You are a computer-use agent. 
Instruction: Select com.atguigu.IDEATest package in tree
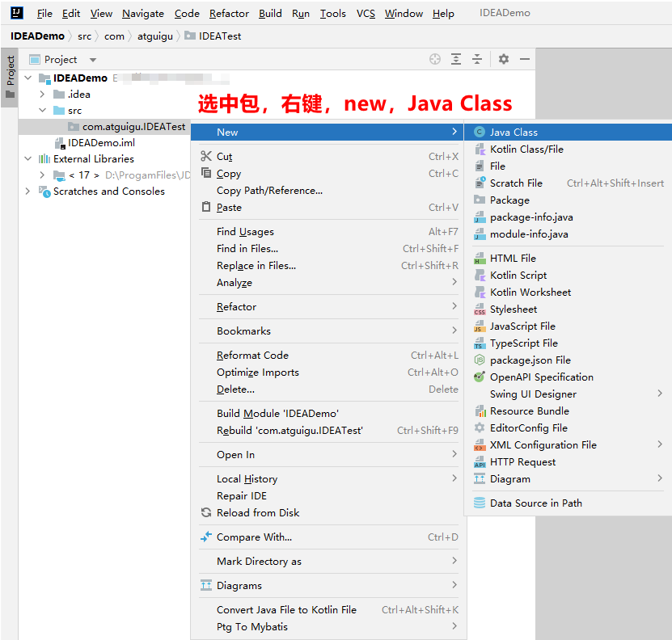coord(104,126)
